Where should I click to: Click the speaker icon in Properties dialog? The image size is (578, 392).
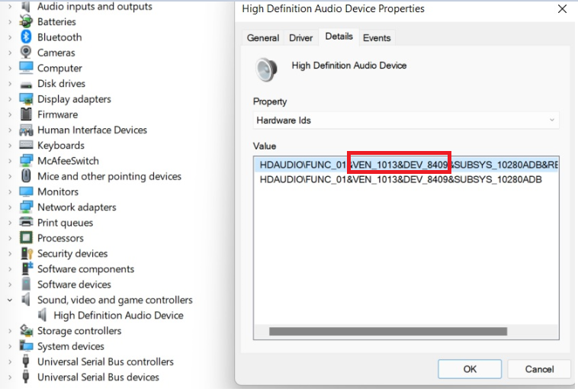click(266, 69)
